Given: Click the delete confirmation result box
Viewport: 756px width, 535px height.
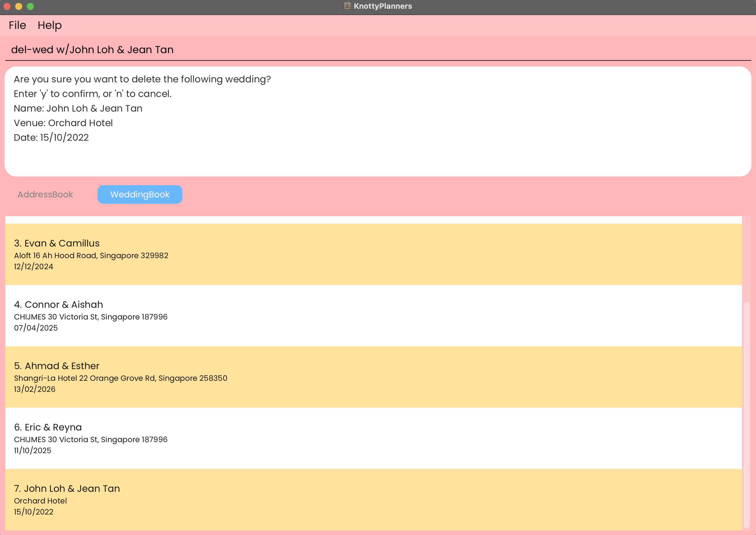Looking at the screenshot, I should [x=377, y=121].
